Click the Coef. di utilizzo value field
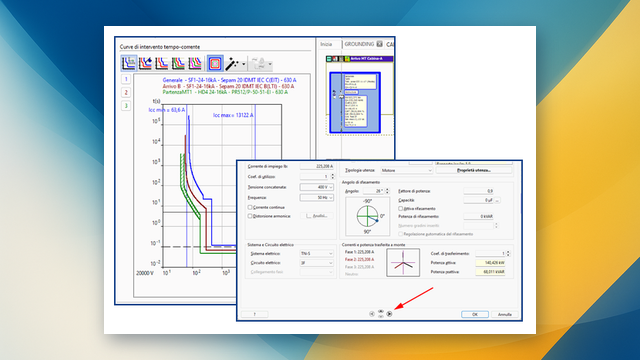Screen dimensions: 640x360 coord(314,177)
